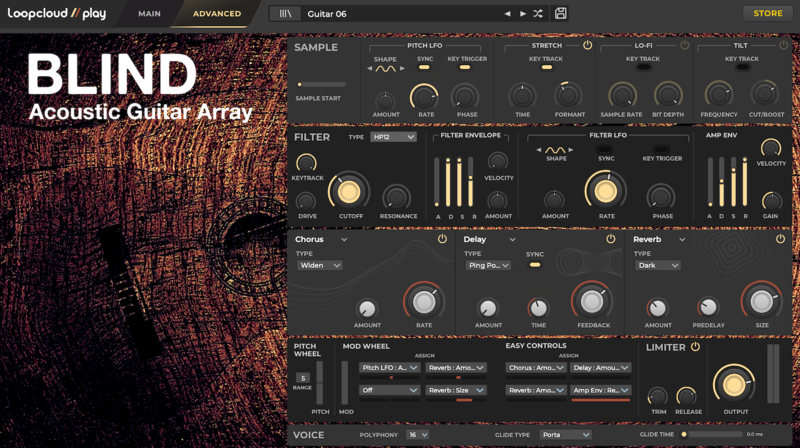800x448 pixels.
Task: Disable Pitch LFO Sync switch
Action: pyautogui.click(x=424, y=68)
